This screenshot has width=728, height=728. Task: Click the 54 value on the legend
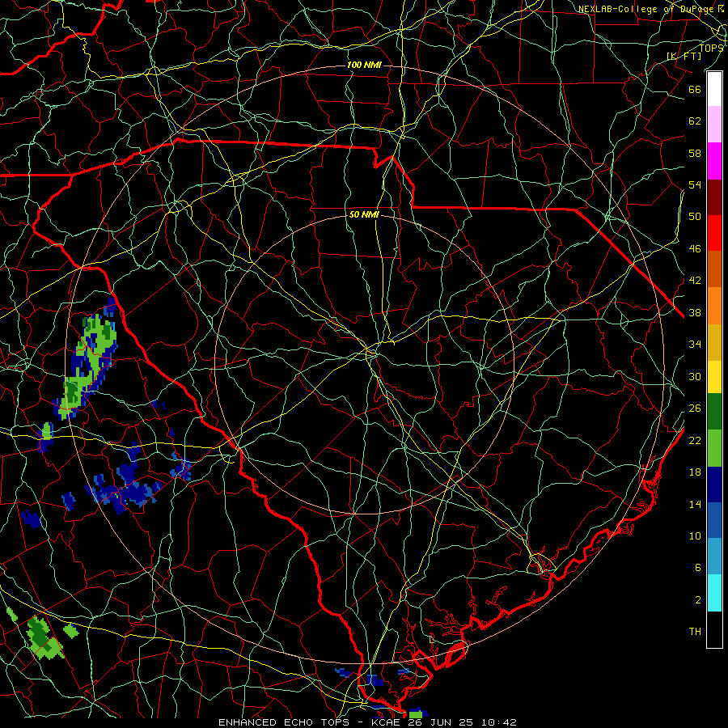click(695, 184)
